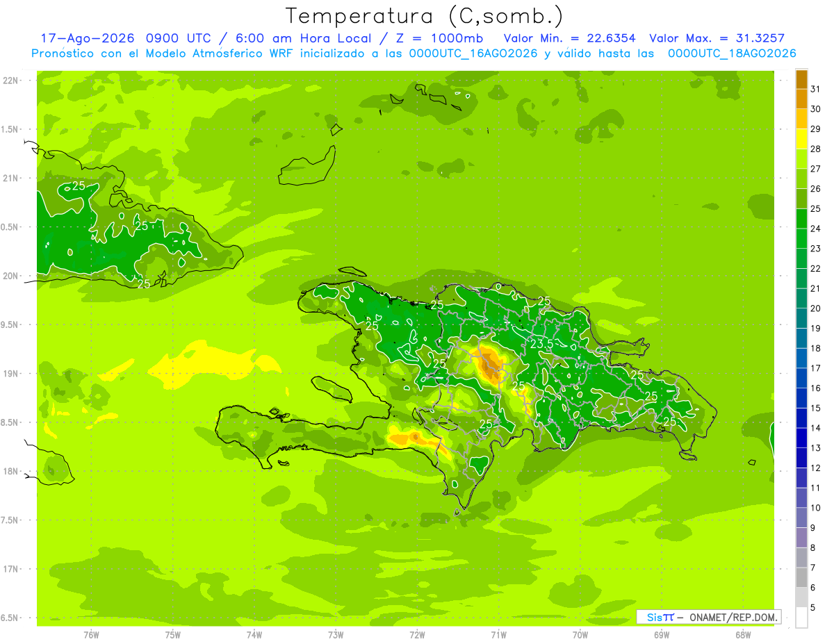
Task: Click longitude axis label "75W"
Action: (x=173, y=635)
